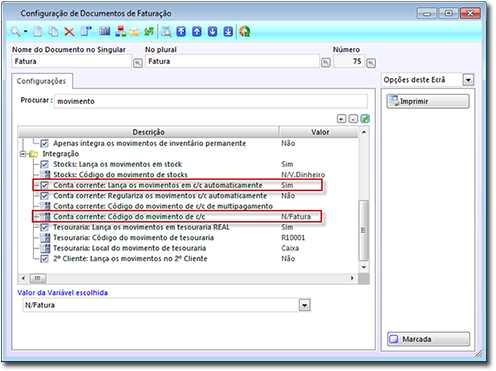Click the Integração folder icon
This screenshot has width=496, height=371.
tap(34, 154)
